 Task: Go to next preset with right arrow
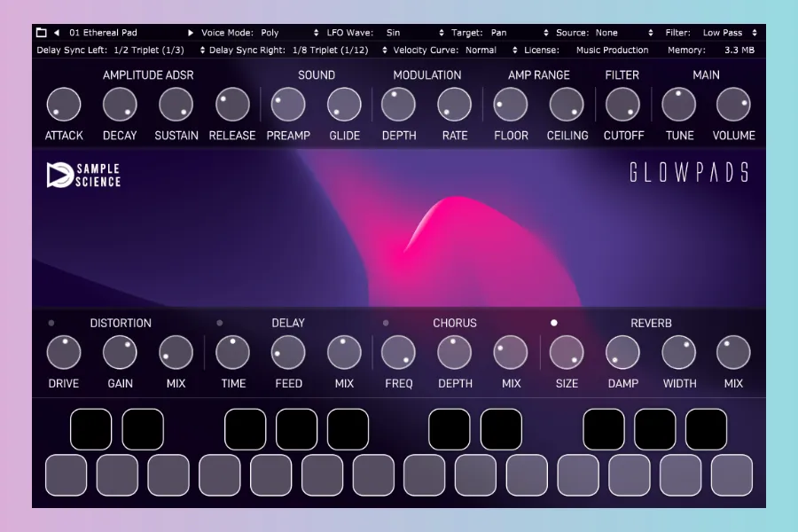pos(191,33)
